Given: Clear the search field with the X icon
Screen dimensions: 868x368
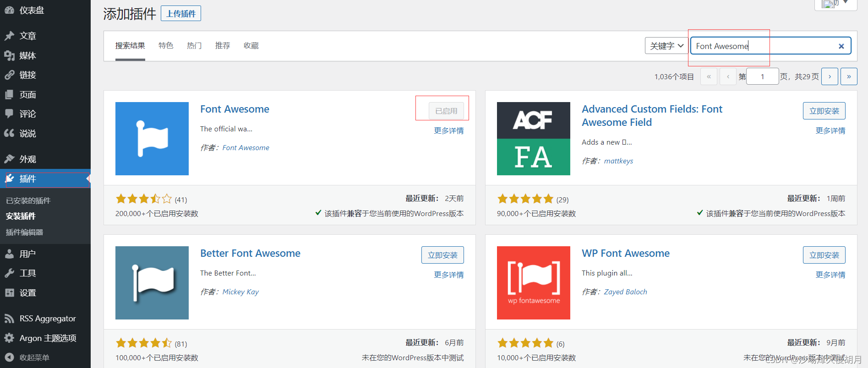Looking at the screenshot, I should (841, 46).
